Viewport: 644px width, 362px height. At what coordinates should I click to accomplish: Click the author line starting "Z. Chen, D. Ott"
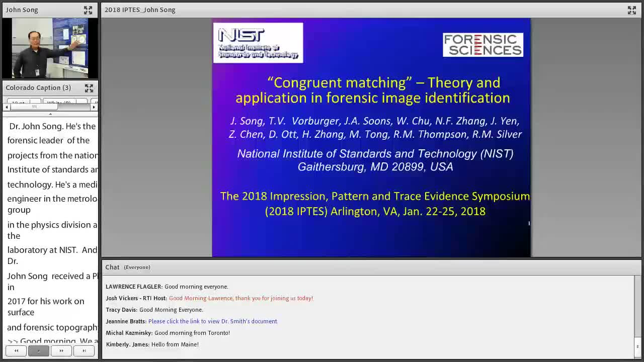[375, 134]
